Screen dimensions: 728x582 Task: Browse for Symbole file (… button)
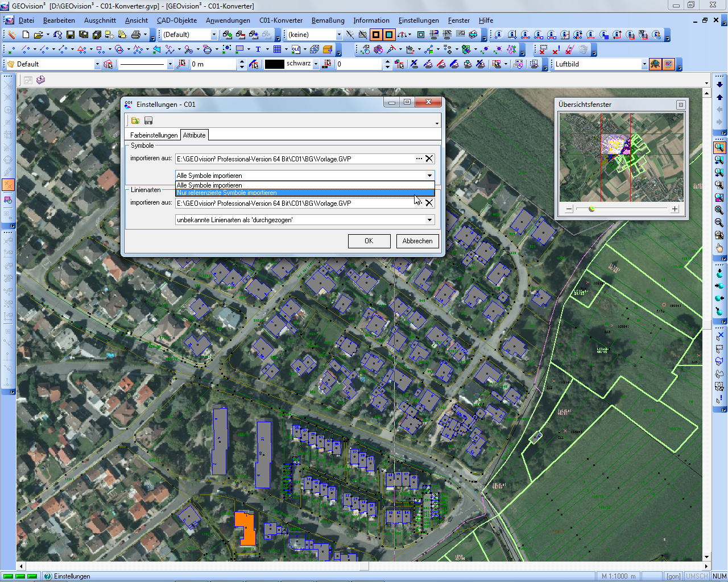coord(419,159)
